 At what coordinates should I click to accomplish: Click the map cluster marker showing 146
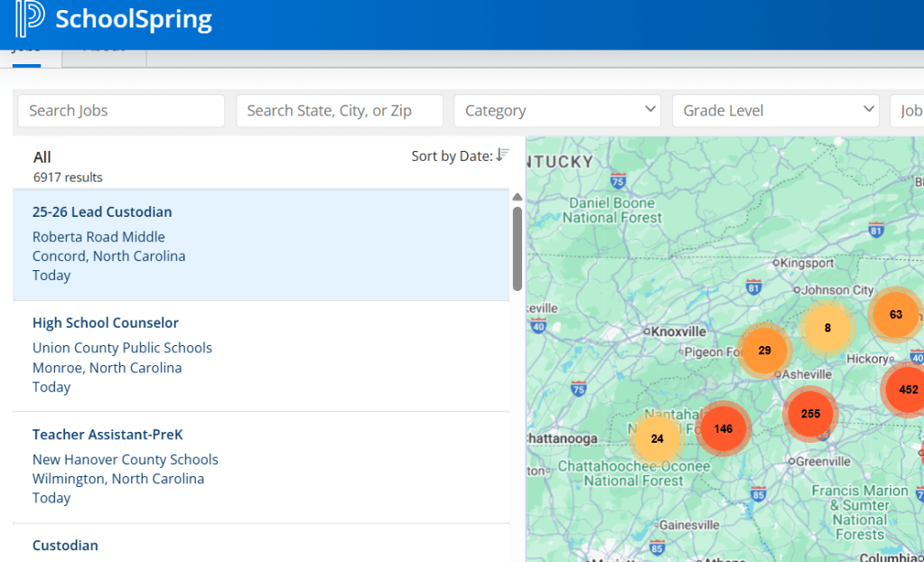[723, 428]
